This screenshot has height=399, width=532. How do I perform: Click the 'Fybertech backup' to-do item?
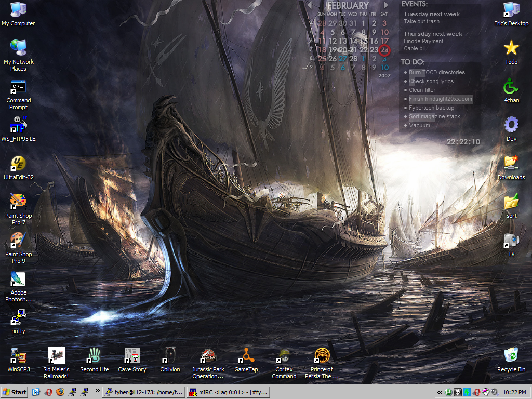tap(431, 108)
